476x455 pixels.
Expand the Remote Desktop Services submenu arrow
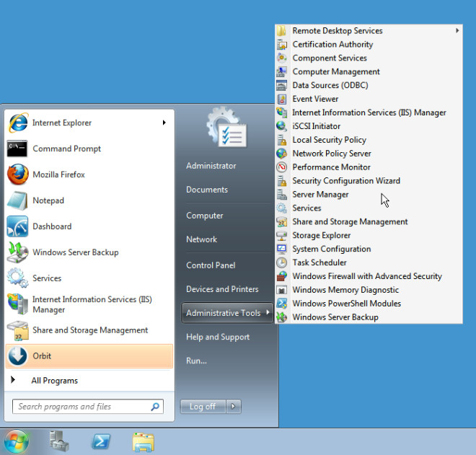point(457,31)
